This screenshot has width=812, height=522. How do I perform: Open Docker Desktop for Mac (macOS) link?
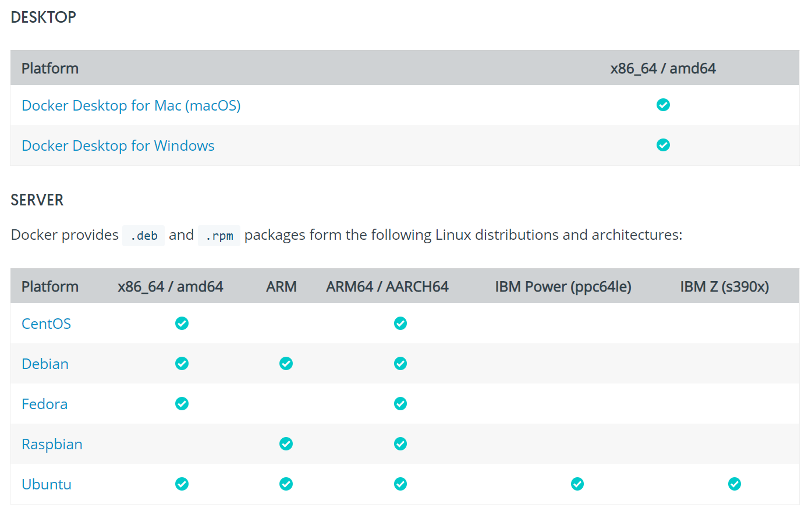131,105
